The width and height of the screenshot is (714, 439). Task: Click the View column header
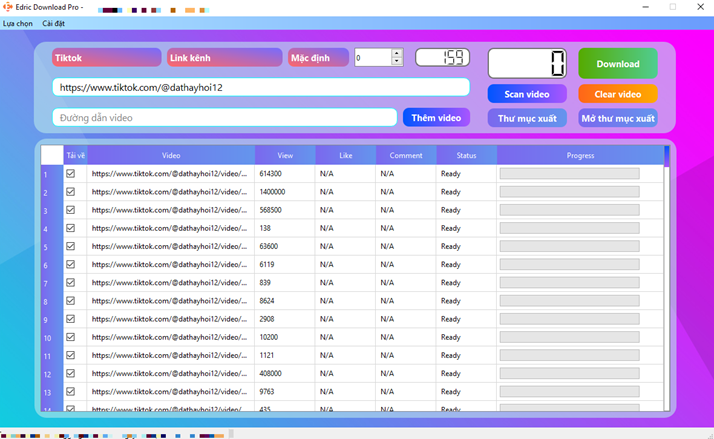pos(285,156)
